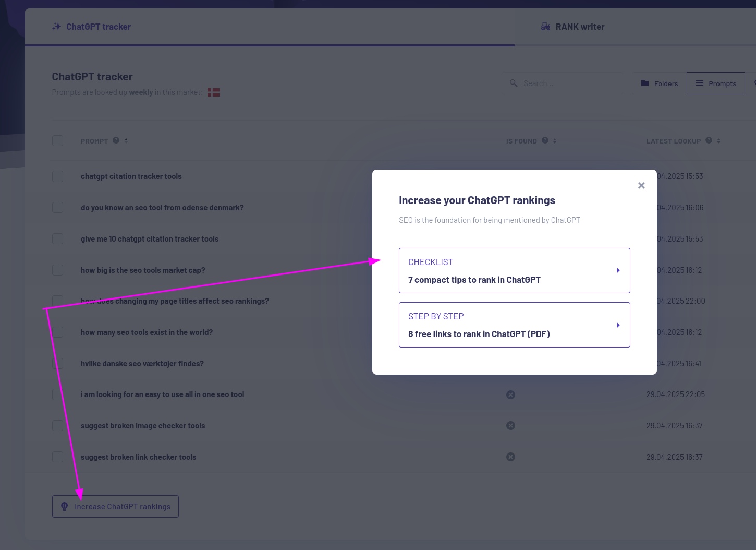
Task: Click the tractor icon beside RANK writer
Action: click(x=545, y=27)
